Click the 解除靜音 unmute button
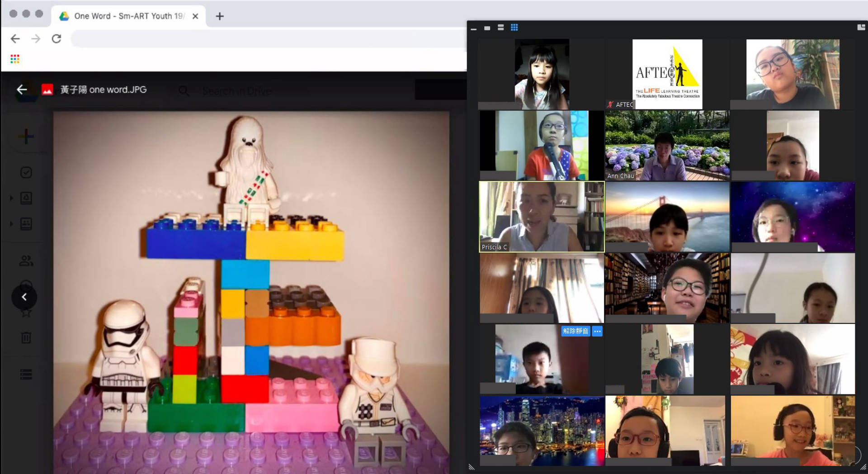 pos(576,331)
